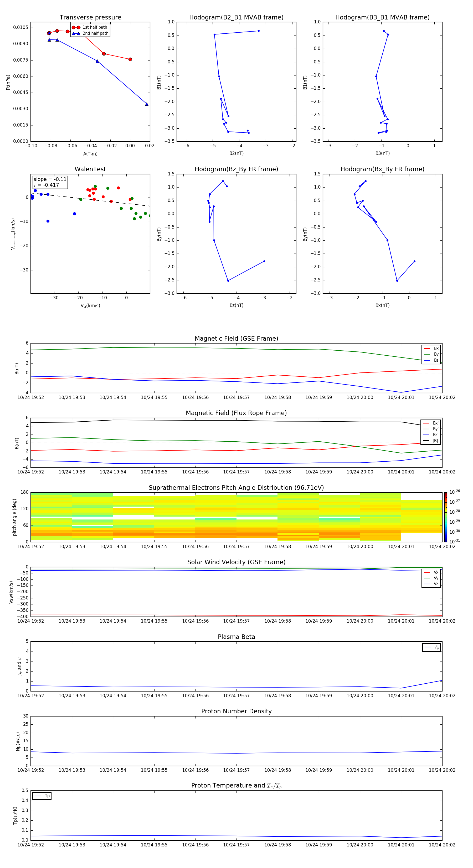The image size is (473, 868).
Task: Click the 'Vremaining(km/s)' y-axis label
Action: (13, 234)
